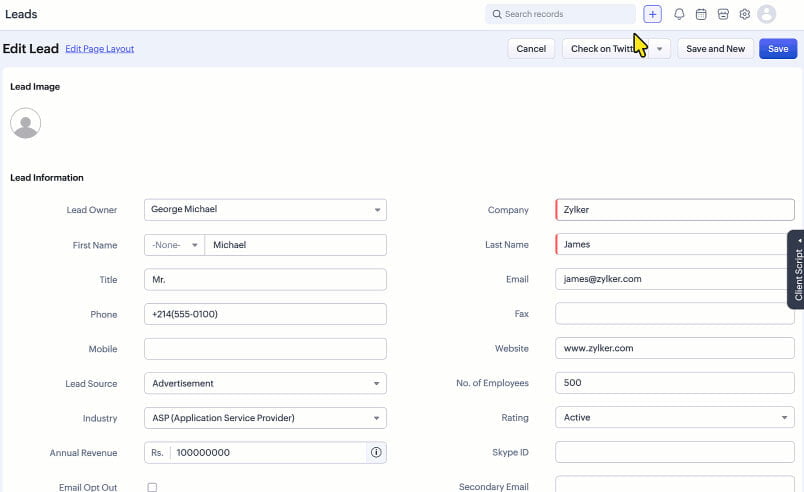Click the Phone input field
This screenshot has height=492, width=804.
pos(265,314)
